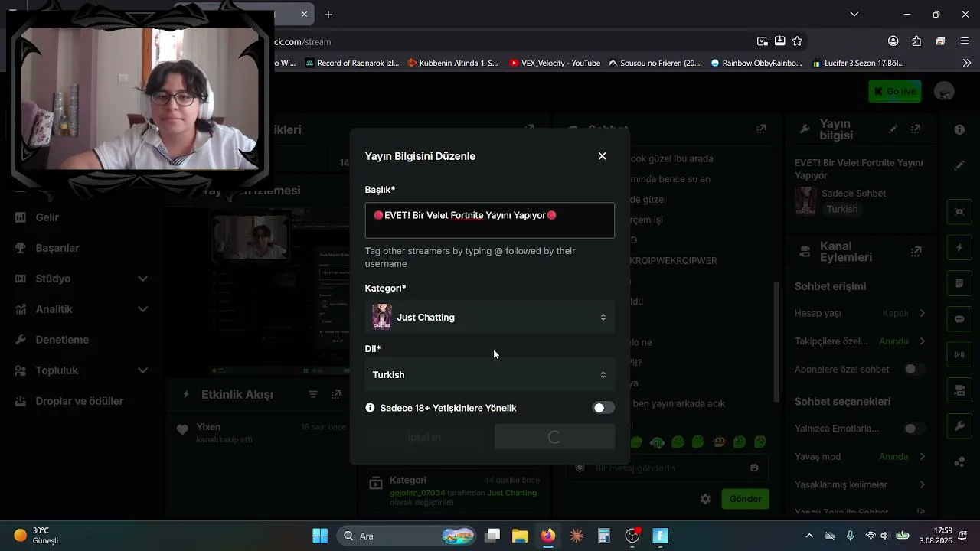980x551 pixels.
Task: Open the Firefox hamburger menu
Action: click(x=965, y=41)
